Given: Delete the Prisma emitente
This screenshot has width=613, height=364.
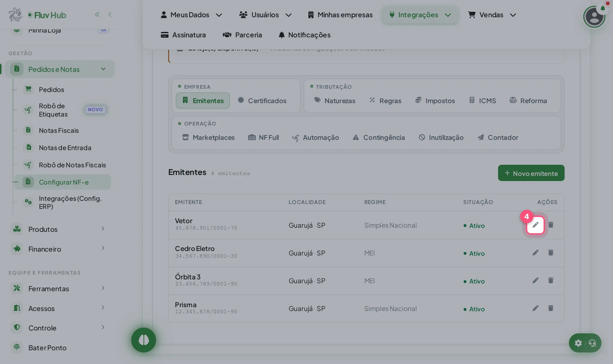Looking at the screenshot, I should [551, 308].
